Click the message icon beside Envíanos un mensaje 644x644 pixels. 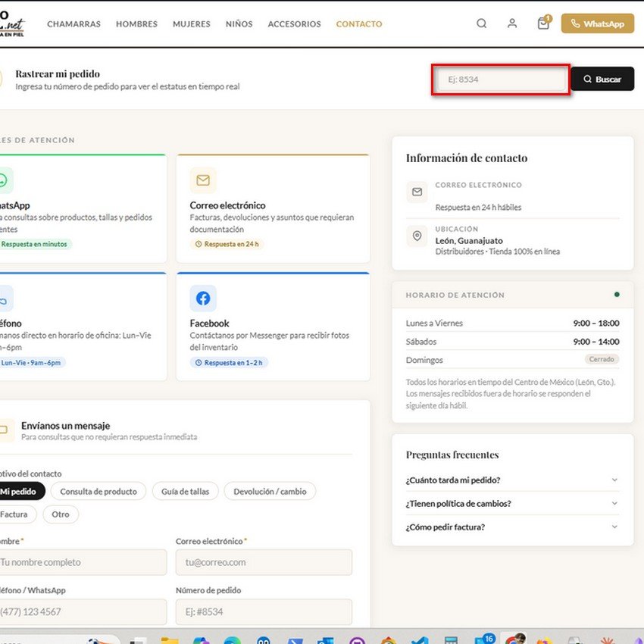(x=5, y=430)
